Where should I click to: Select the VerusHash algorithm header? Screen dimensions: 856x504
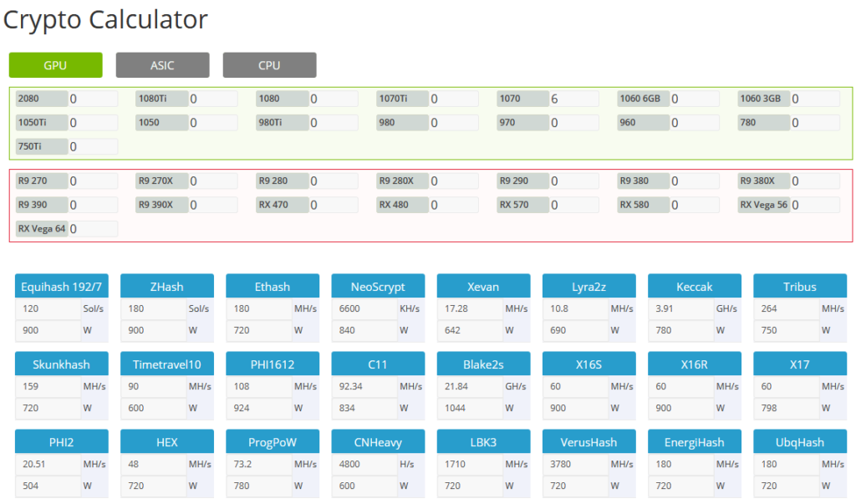[588, 441]
